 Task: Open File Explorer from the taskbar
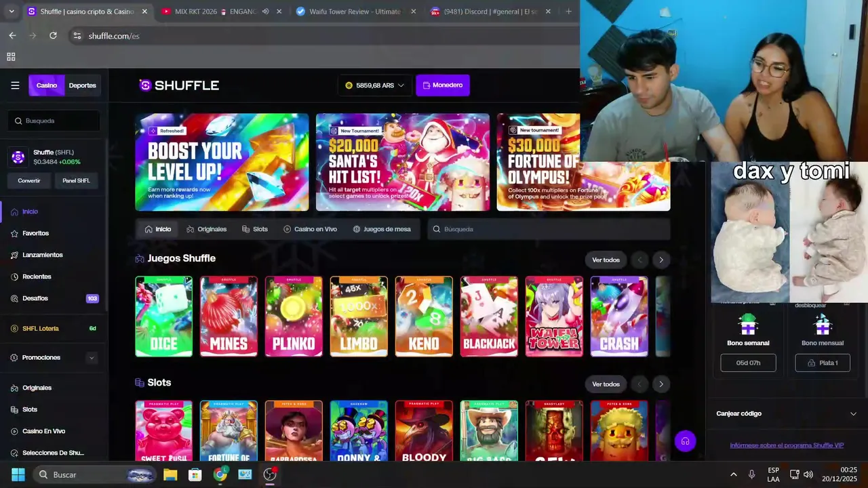[170, 474]
